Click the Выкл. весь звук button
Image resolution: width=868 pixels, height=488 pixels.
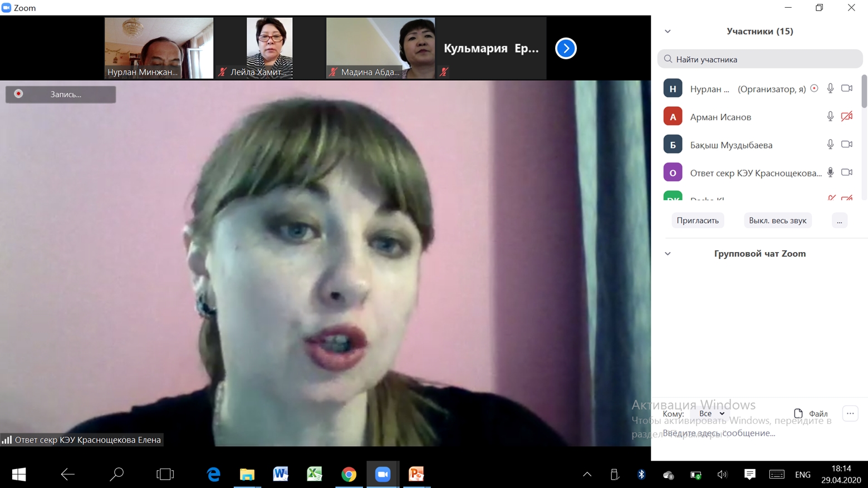(777, 220)
